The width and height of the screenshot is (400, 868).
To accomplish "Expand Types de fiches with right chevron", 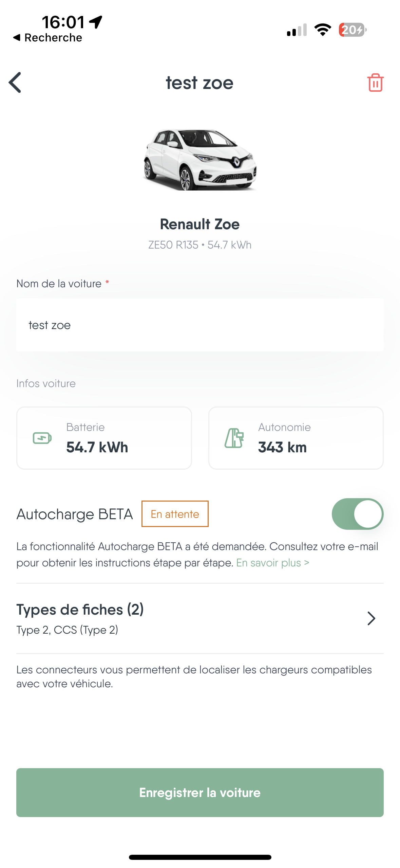I will pos(372,618).
